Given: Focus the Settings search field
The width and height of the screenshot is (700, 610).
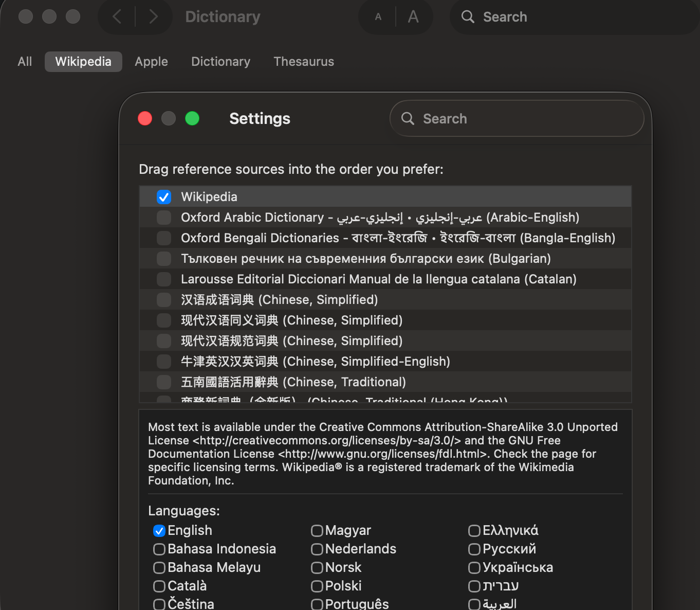Looking at the screenshot, I should click(x=517, y=119).
